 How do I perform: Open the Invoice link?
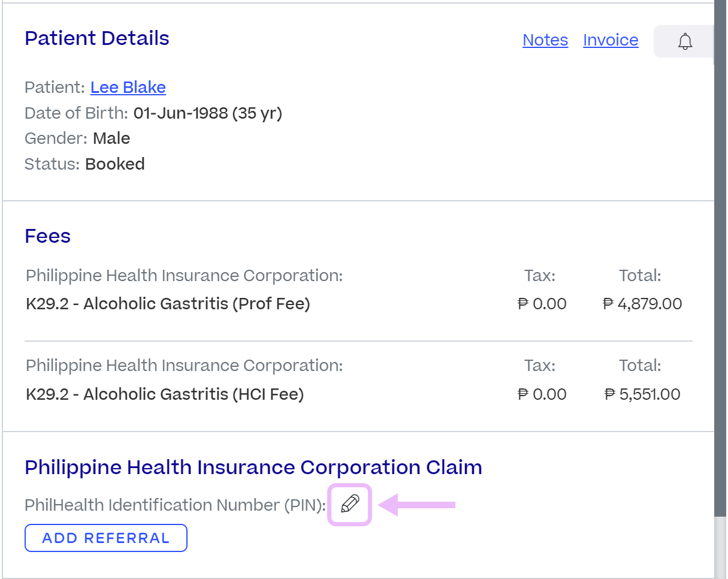point(611,40)
